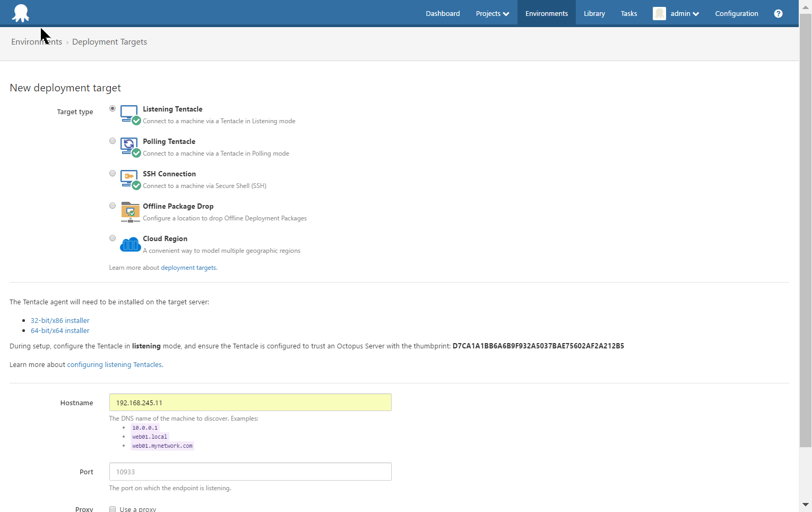
Task: Go to the Dashboard menu
Action: (x=443, y=14)
